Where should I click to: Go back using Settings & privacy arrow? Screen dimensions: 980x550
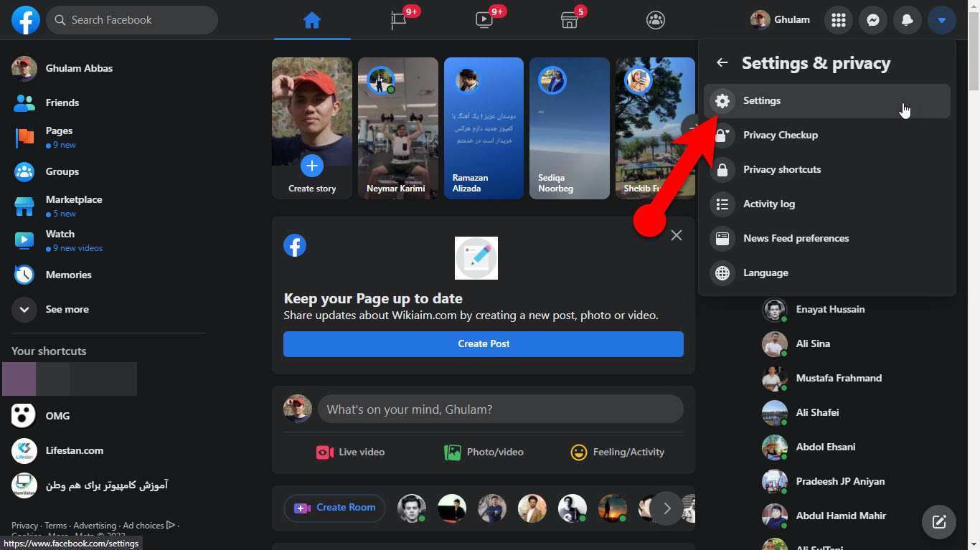(x=722, y=63)
